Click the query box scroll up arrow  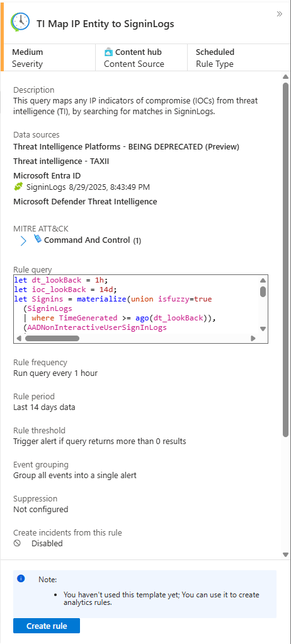(263, 280)
